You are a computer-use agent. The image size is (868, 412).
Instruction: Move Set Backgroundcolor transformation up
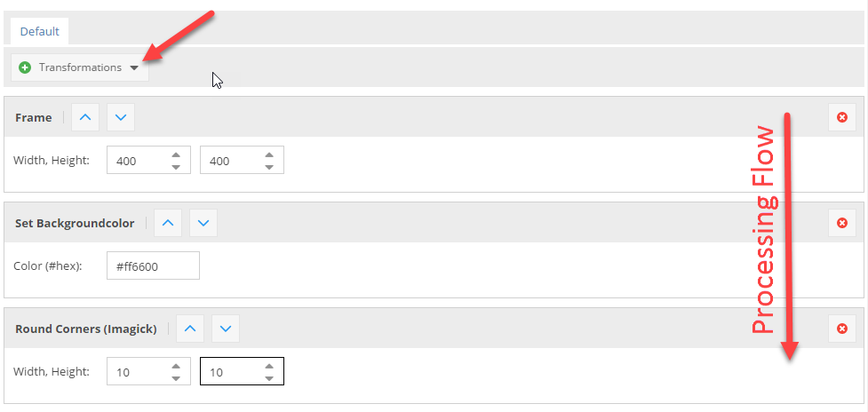[169, 223]
